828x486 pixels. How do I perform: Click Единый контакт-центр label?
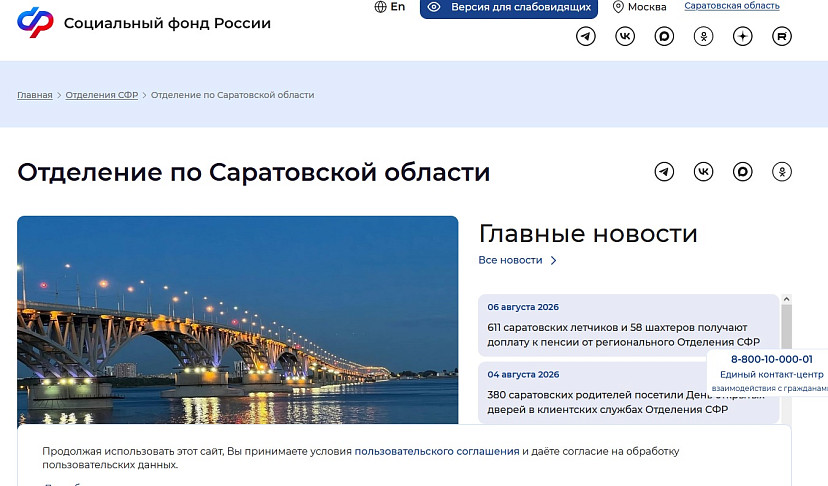771,375
